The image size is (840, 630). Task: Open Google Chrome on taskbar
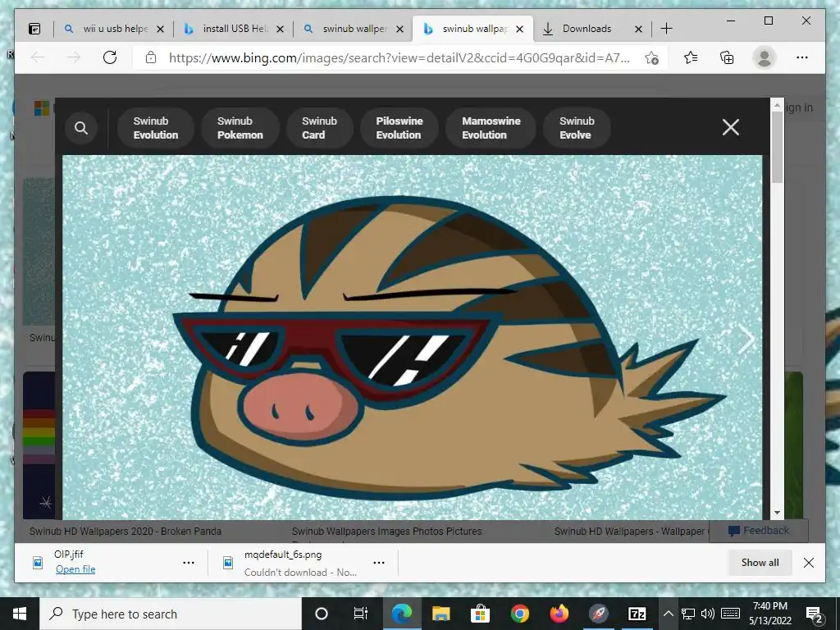click(x=519, y=614)
